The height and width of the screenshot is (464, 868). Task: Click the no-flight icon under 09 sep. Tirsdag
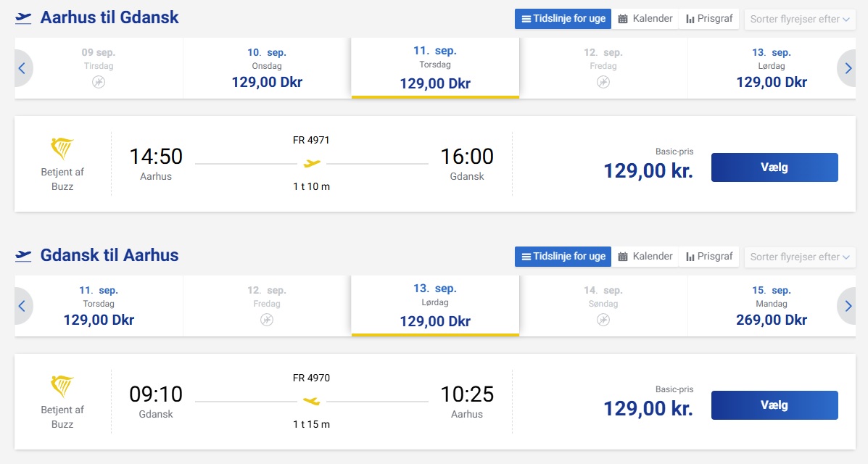pos(99,83)
